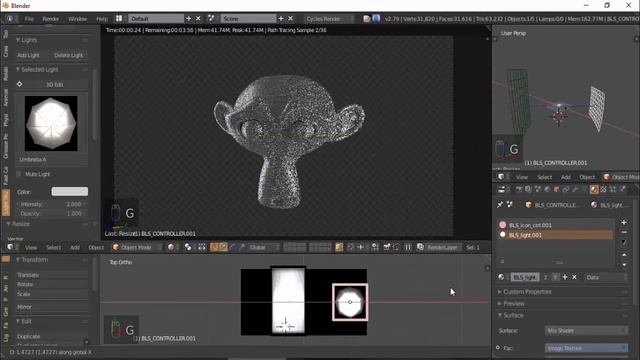Click the pause render preview icon
640x360 pixels.
[408, 247]
